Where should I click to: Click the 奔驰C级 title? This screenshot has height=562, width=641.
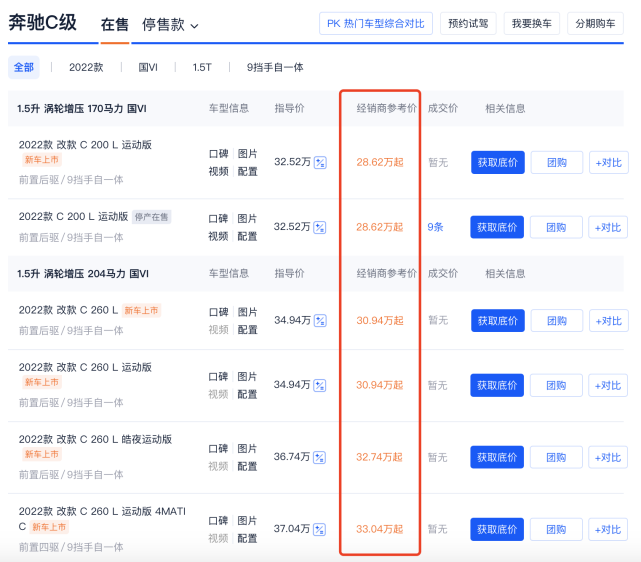coord(43,22)
